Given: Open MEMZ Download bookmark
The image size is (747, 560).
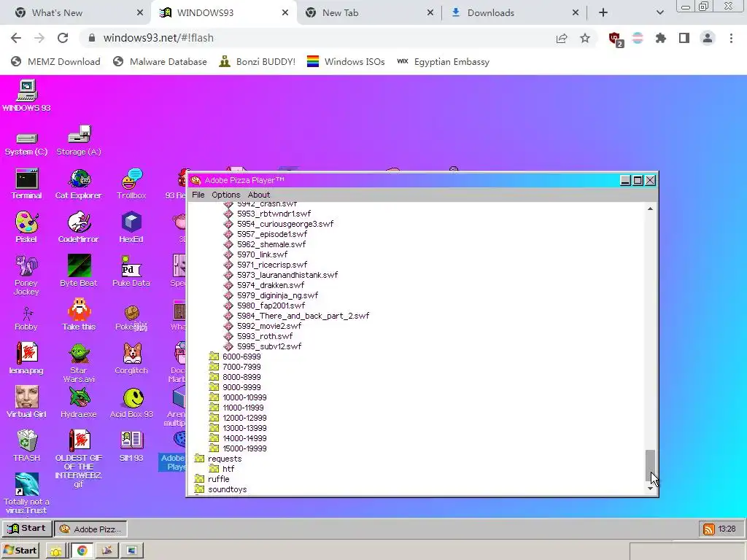Looking at the screenshot, I should [x=55, y=62].
